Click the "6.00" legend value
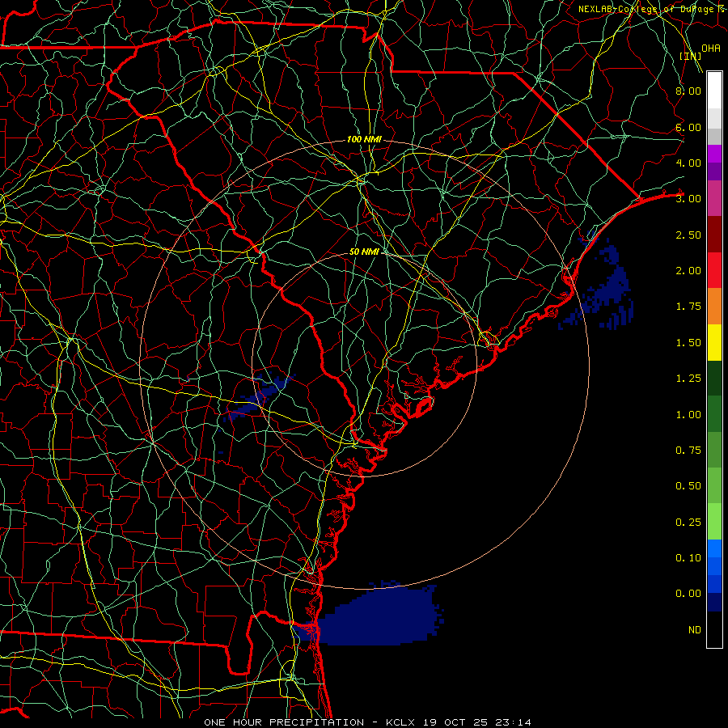Viewport: 728px width, 728px height. click(688, 127)
